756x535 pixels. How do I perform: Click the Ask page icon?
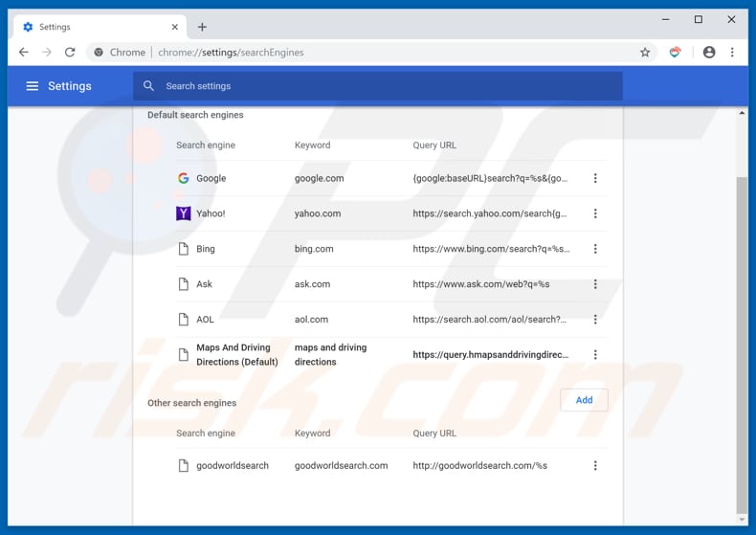pos(183,284)
